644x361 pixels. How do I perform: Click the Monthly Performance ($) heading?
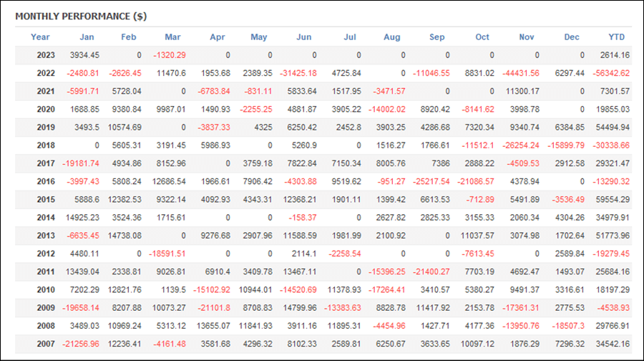click(x=81, y=16)
